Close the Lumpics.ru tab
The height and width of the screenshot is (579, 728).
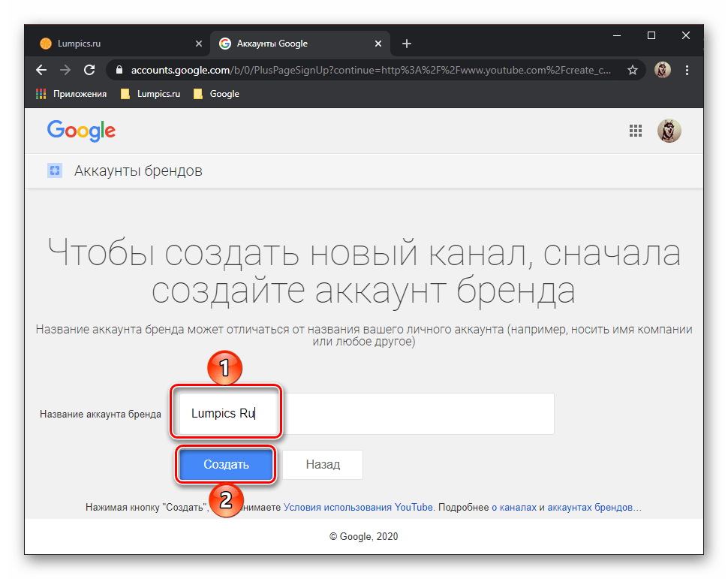[x=199, y=44]
